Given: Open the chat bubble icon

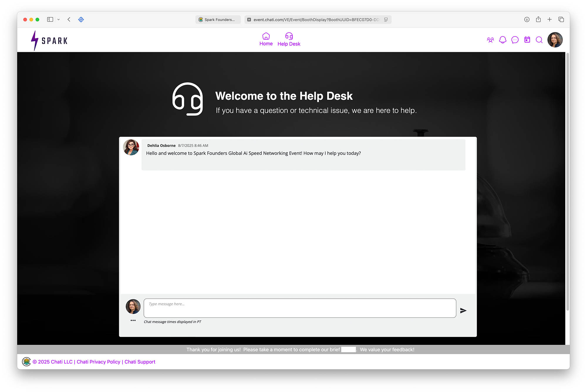Looking at the screenshot, I should point(515,40).
